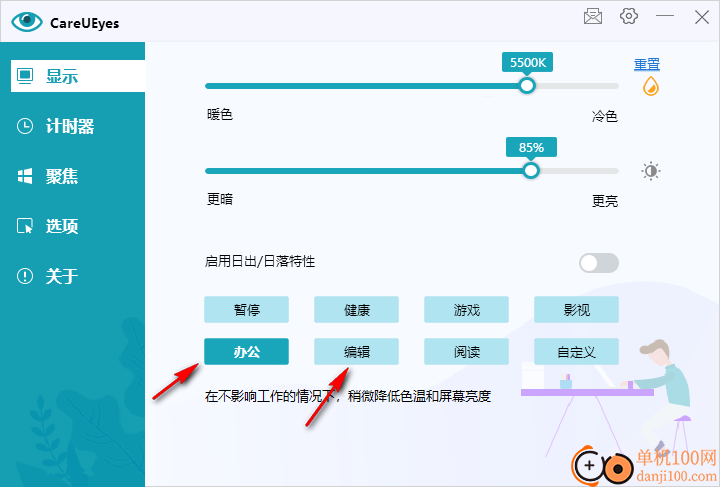Image resolution: width=720 pixels, height=487 pixels.
Task: Enable the 启用日出/日落特性 toggle switch
Action: tap(599, 263)
